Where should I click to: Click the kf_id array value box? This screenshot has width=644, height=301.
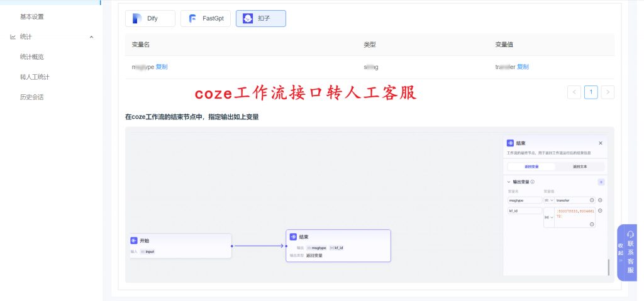(x=575, y=217)
